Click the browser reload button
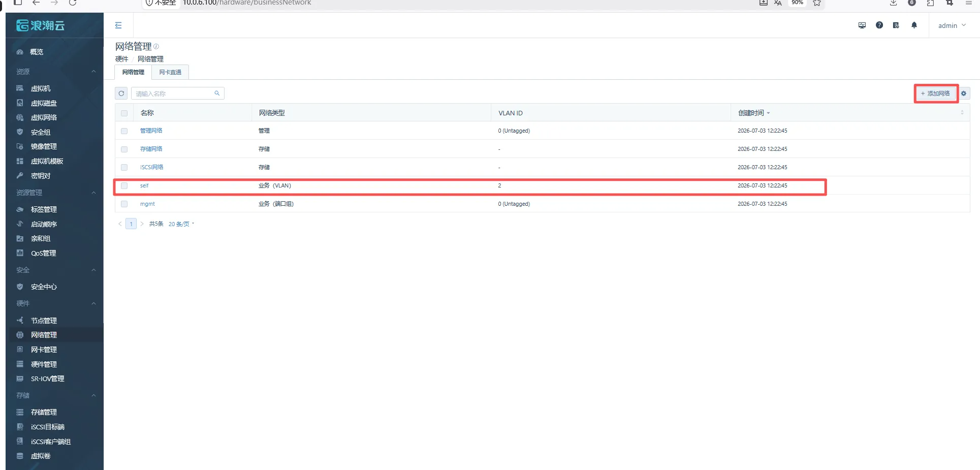 tap(73, 3)
